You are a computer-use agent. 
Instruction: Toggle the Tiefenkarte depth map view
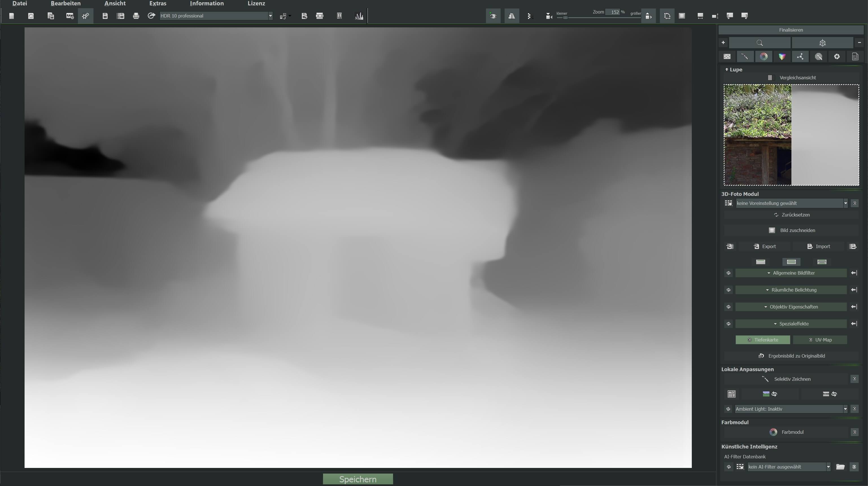(x=762, y=340)
